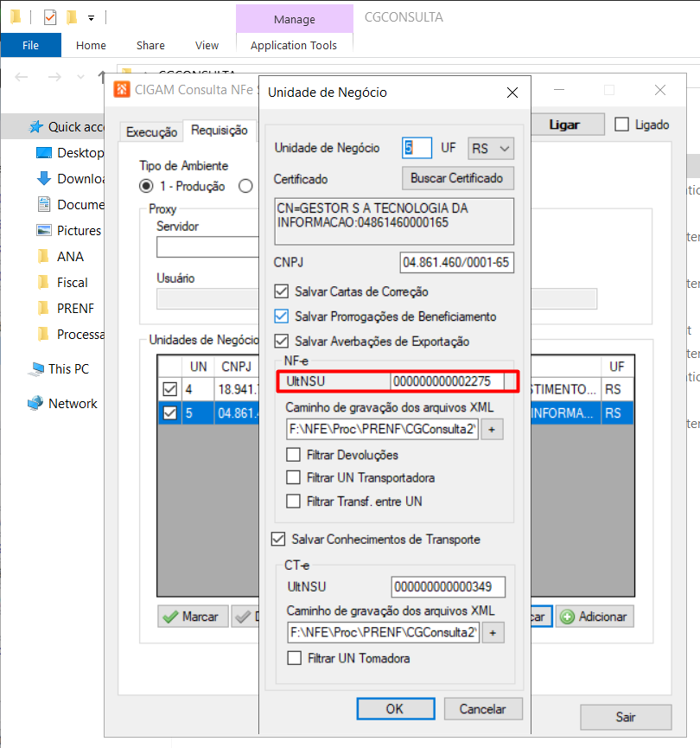The image size is (700, 748).
Task: Click the CIGAM Consulta NFe app icon
Action: (x=122, y=89)
